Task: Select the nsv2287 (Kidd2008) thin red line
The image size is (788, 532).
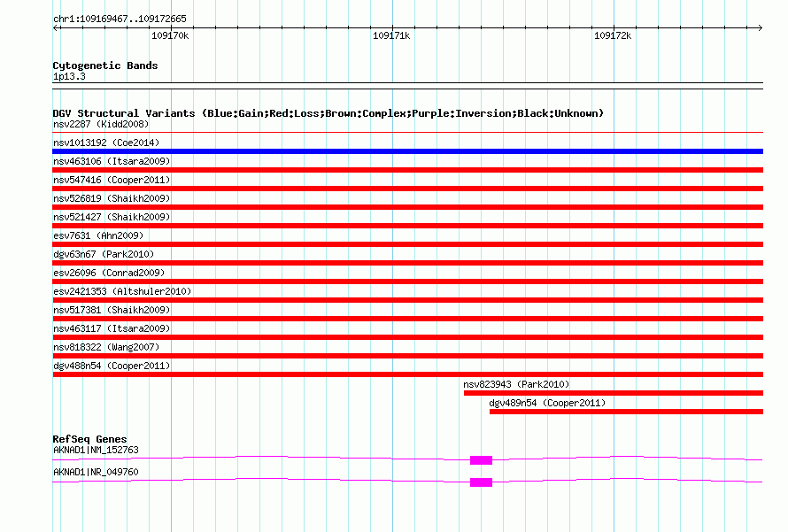Action: [x=407, y=133]
